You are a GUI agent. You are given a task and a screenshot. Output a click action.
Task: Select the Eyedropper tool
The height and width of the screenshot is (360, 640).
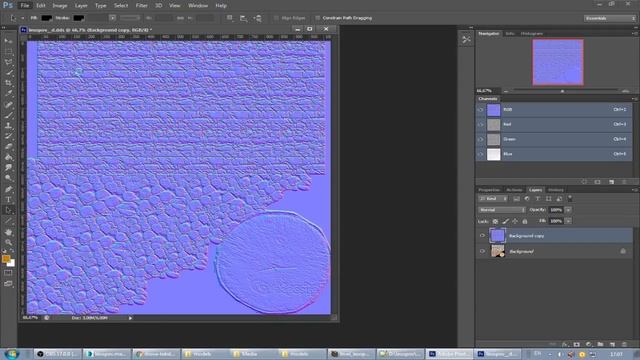[8, 94]
